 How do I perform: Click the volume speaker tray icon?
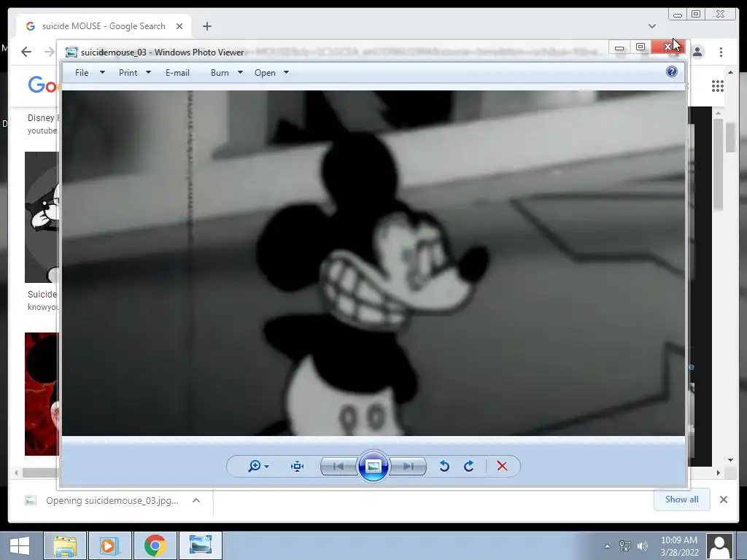click(643, 546)
